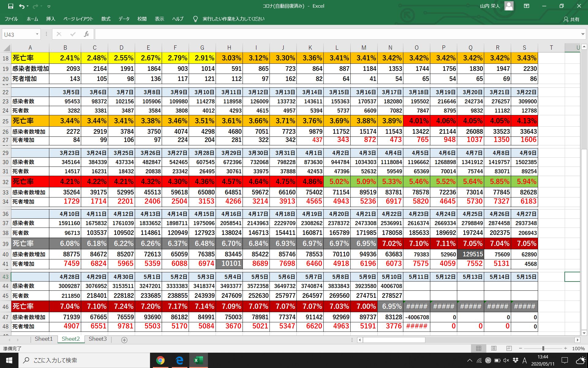Viewport: 588px width, 368px height.
Task: Open Excel from the Windows taskbar
Action: coord(198,360)
